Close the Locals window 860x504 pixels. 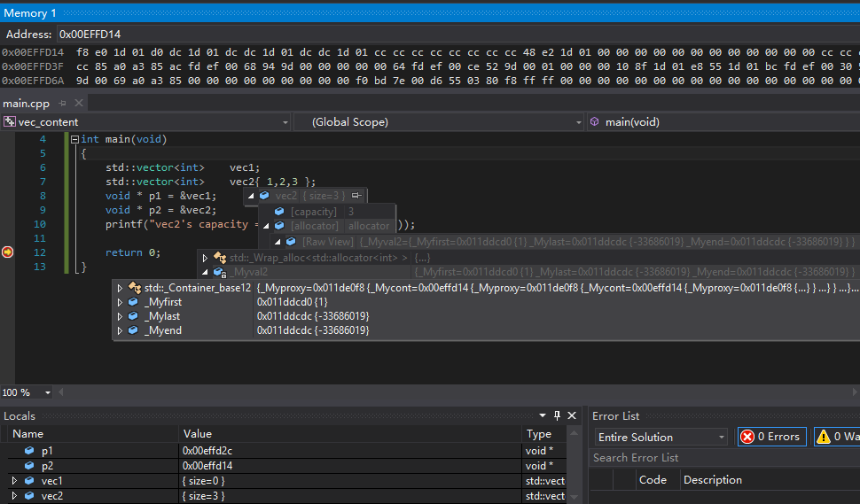coord(572,415)
